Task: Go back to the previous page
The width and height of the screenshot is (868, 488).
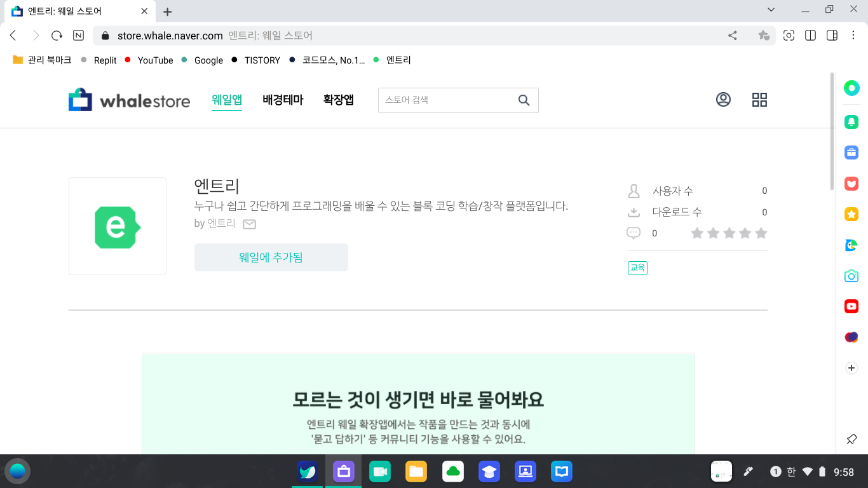Action: [13, 36]
